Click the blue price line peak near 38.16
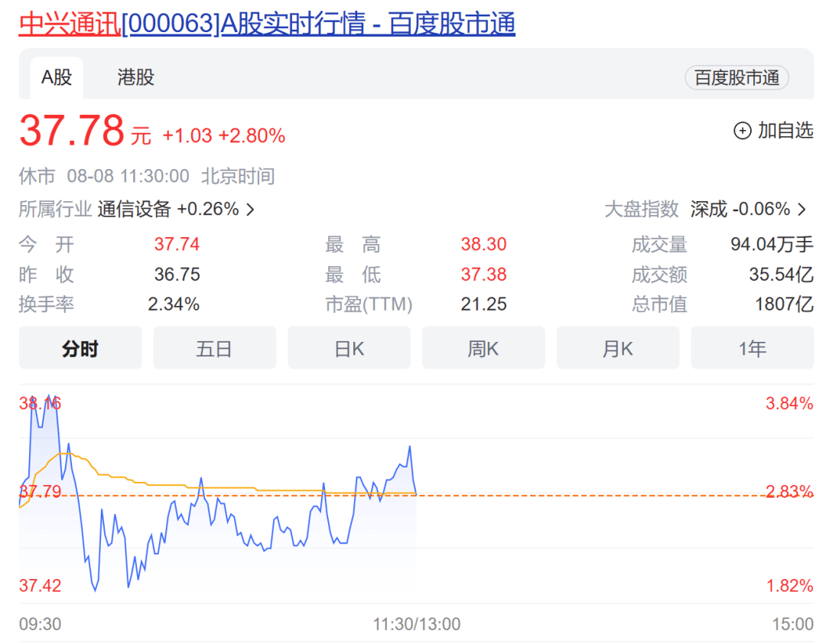Image resolution: width=826 pixels, height=644 pixels. 50,398
